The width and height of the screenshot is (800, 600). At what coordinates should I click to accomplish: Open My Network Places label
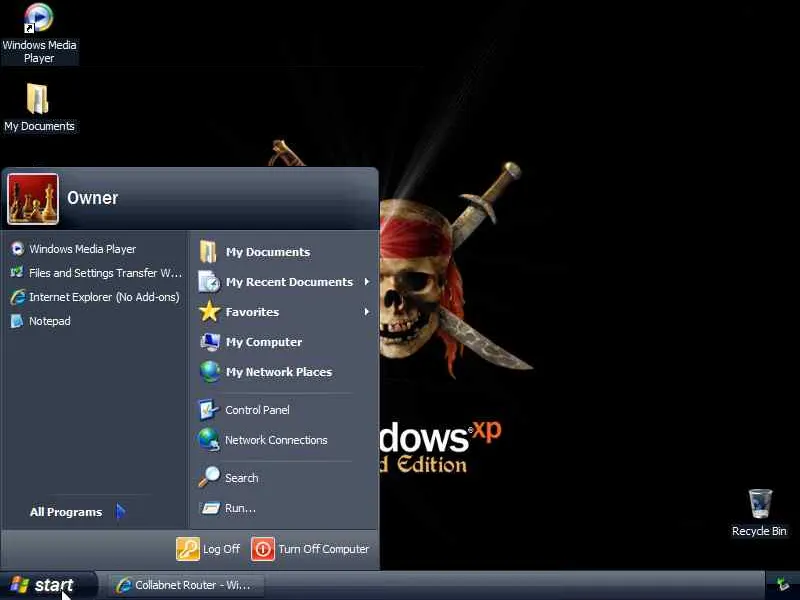tap(279, 372)
